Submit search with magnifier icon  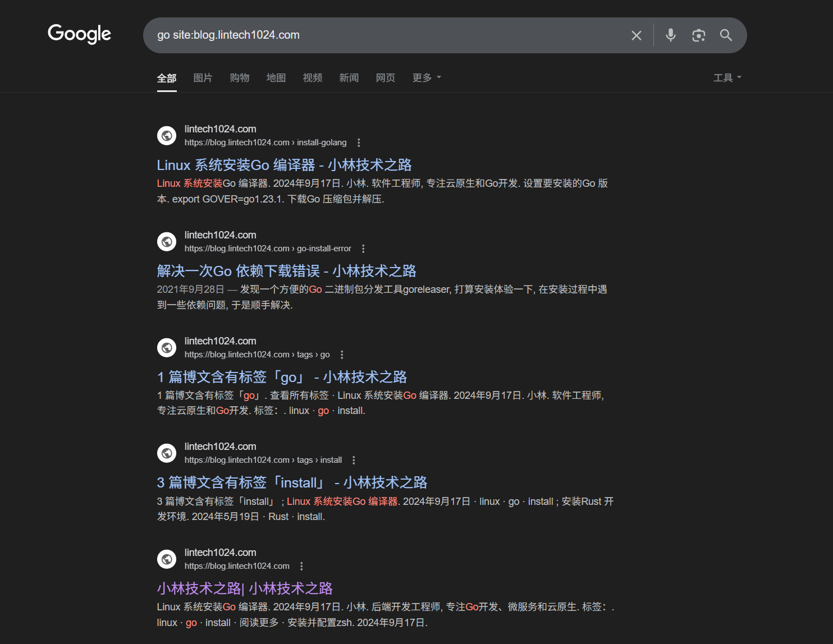coord(726,35)
